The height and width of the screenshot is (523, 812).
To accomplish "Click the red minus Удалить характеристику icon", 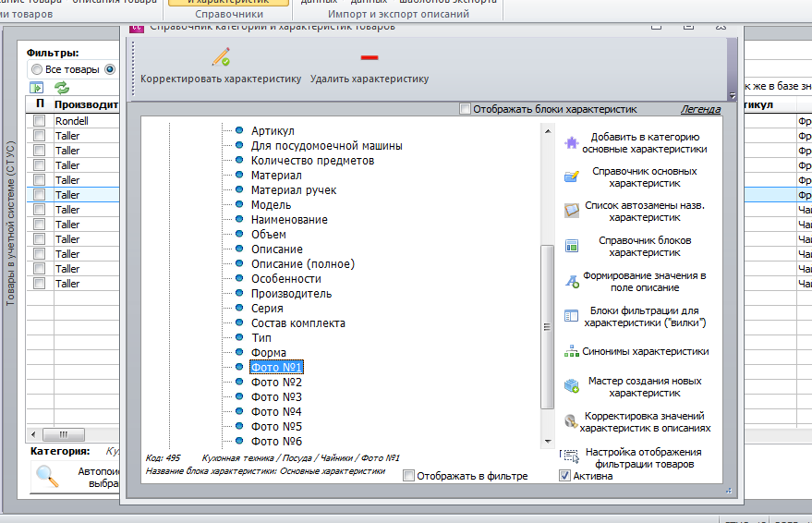I will (x=370, y=57).
